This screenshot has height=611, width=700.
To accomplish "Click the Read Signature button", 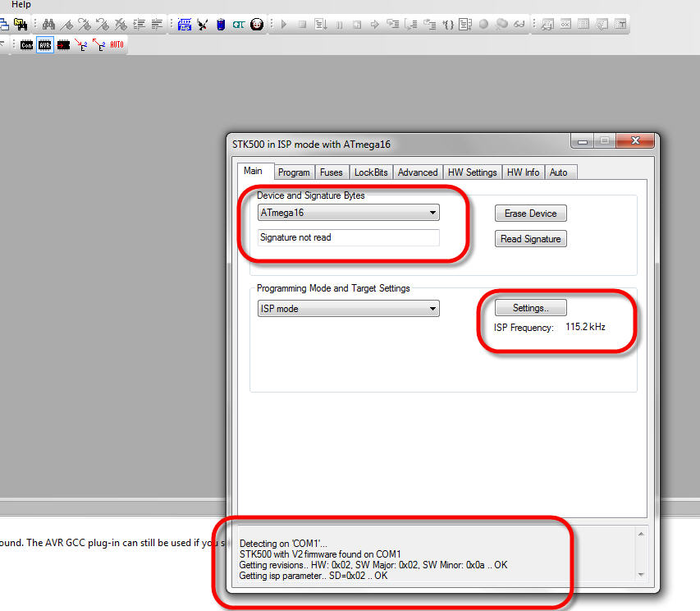I will pyautogui.click(x=531, y=239).
